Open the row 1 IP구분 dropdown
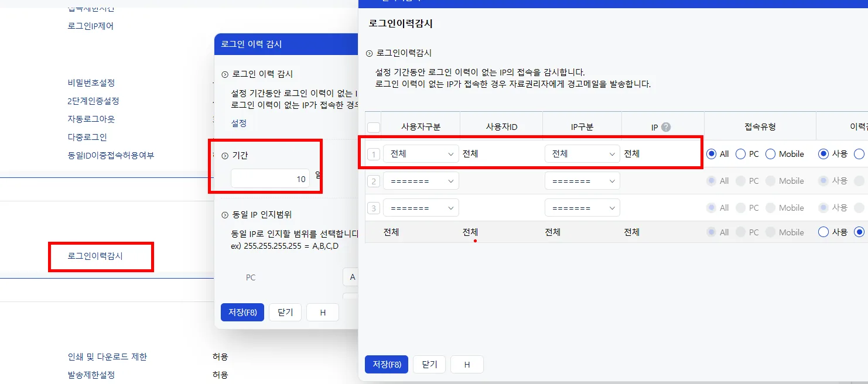868x384 pixels. pos(582,154)
